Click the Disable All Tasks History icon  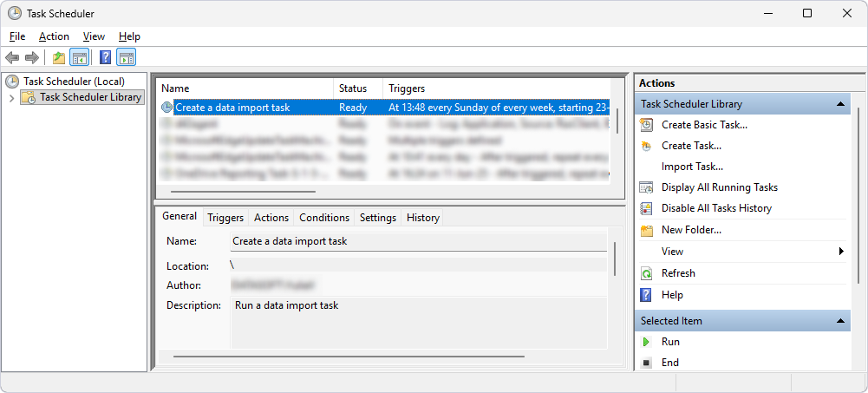646,209
